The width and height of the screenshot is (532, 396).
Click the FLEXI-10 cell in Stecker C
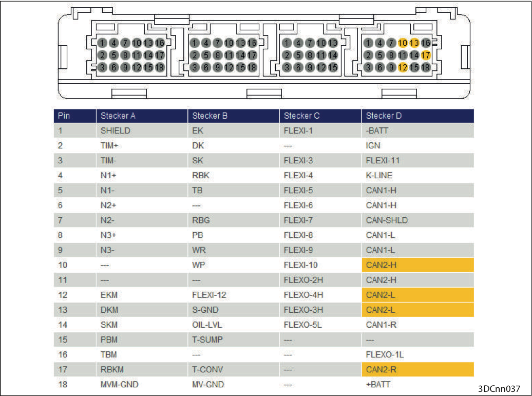320,265
